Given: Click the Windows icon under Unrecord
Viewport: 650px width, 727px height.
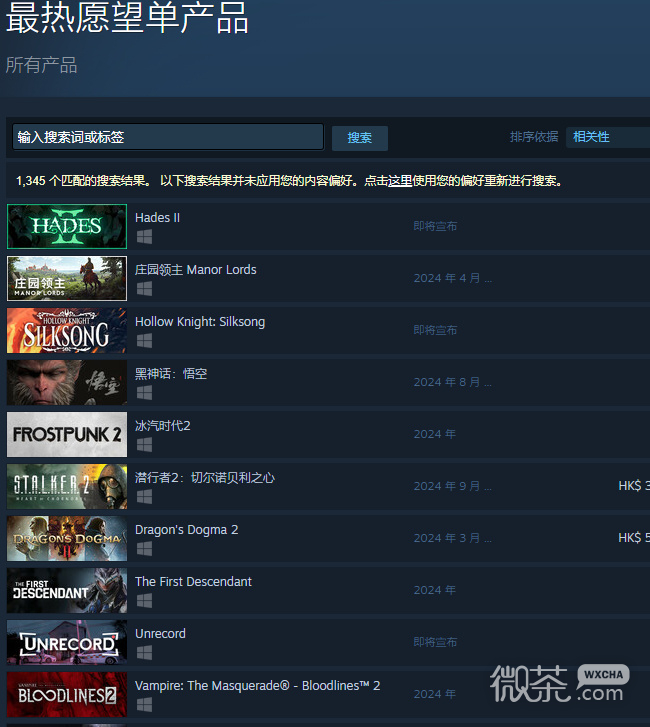Looking at the screenshot, I should coord(144,652).
